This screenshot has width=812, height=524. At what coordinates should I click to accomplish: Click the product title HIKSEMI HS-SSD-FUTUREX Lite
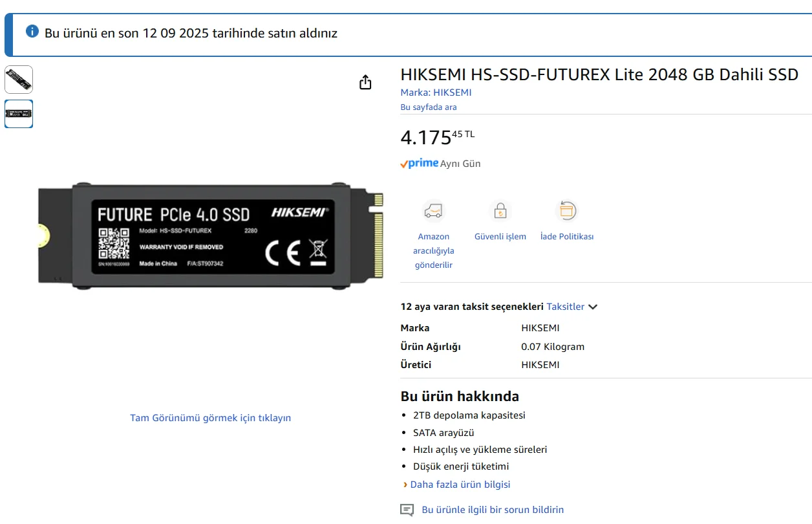(599, 74)
